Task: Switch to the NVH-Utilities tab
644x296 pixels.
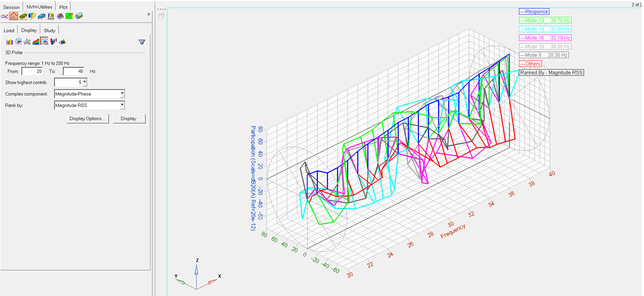Action: click(39, 7)
